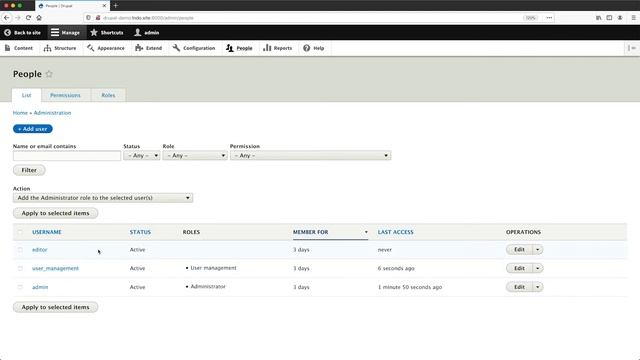Edit the editor user
Screen dimensions: 640x360
click(519, 250)
